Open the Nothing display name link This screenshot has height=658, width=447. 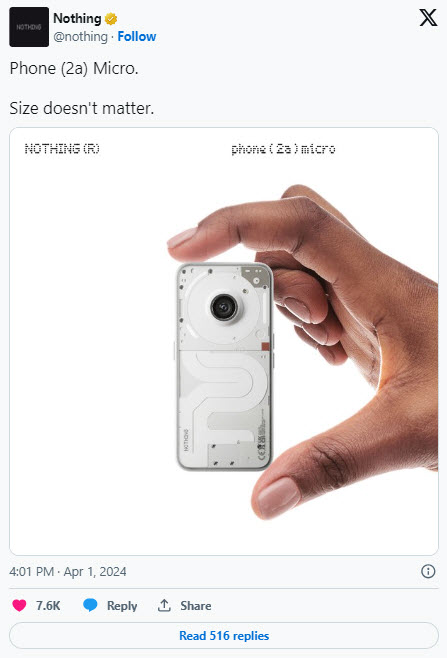pos(77,18)
